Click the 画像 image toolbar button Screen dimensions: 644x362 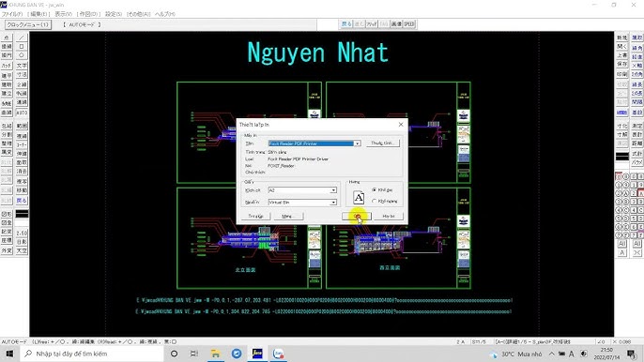click(x=396, y=24)
